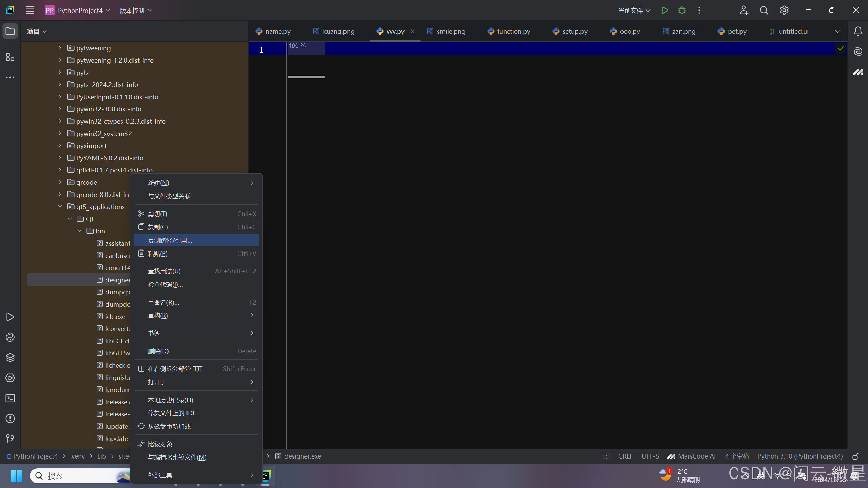Open the 版本控制 dropdown
The height and width of the screenshot is (488, 868).
coord(136,11)
